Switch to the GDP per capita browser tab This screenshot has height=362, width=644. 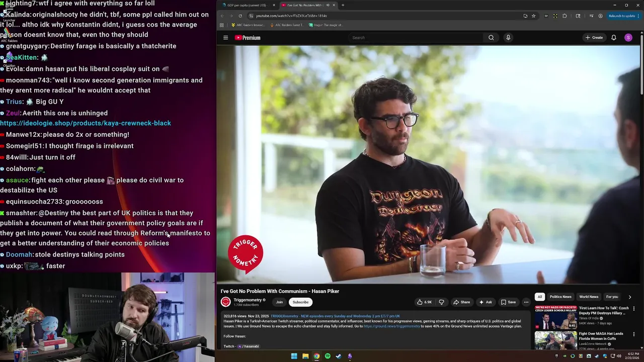click(x=247, y=5)
